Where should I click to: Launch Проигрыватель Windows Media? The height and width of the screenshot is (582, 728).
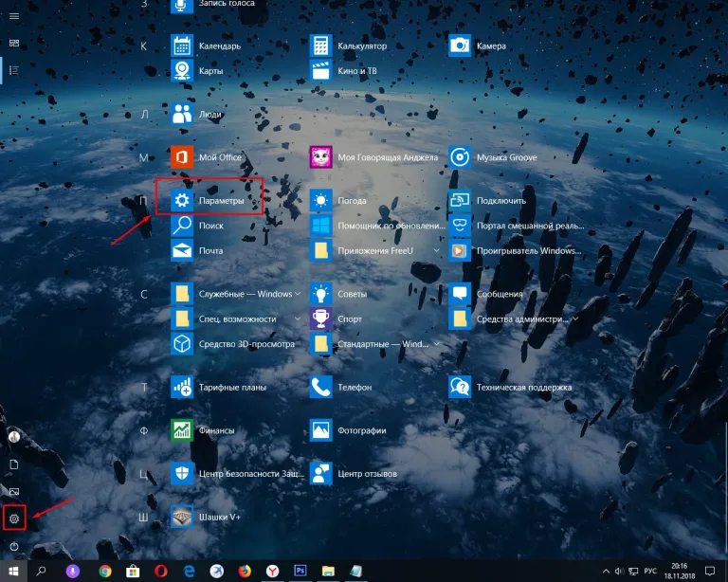click(x=515, y=250)
